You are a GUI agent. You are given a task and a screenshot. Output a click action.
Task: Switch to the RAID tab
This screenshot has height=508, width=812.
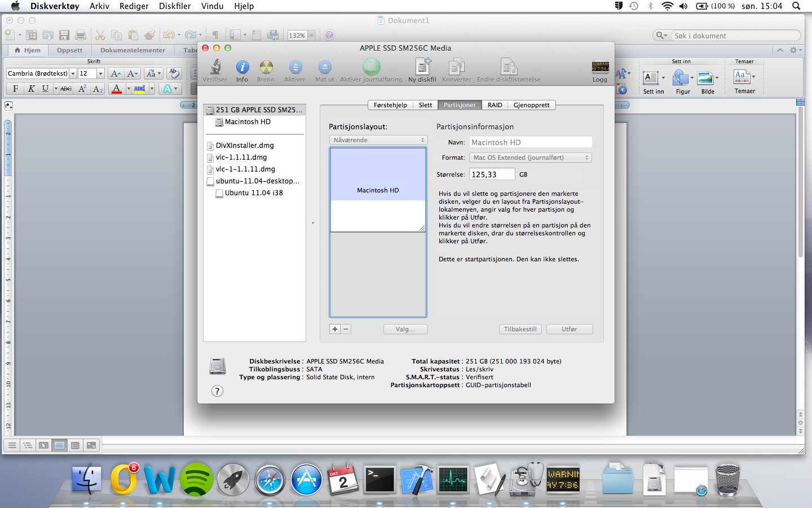click(495, 105)
